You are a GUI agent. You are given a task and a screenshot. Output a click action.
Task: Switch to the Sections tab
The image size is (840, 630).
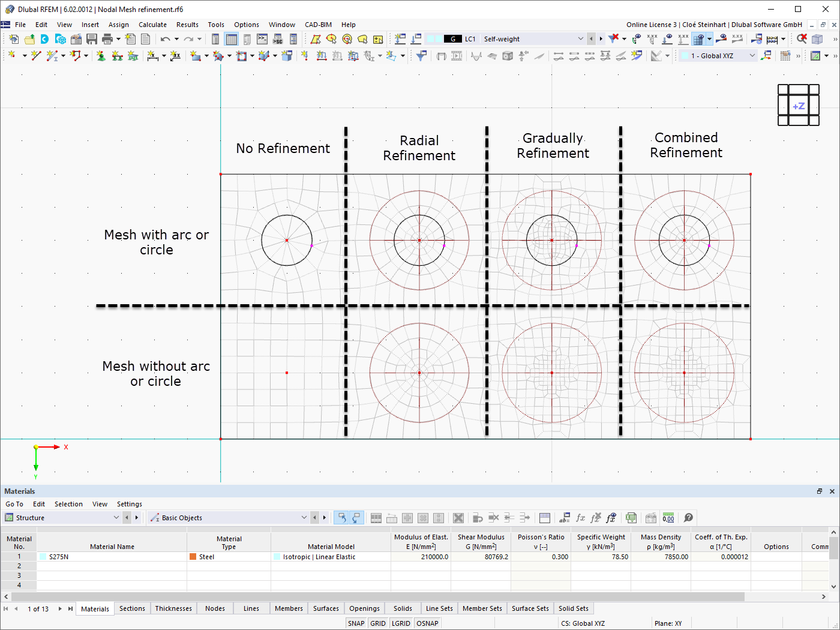pos(132,608)
